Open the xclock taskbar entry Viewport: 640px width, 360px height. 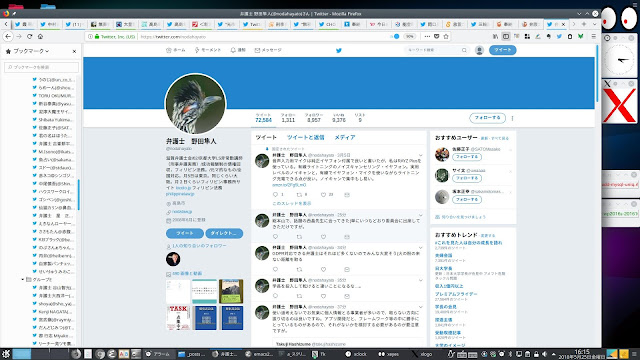[356, 354]
